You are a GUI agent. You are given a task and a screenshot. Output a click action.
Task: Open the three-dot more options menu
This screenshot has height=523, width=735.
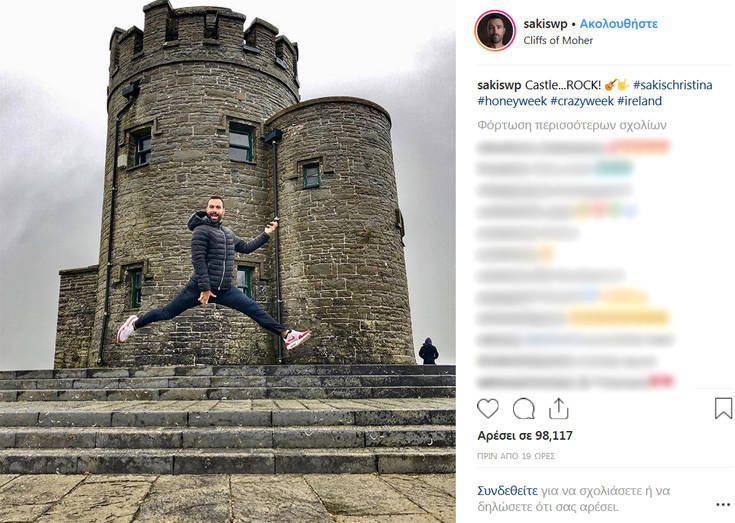(x=723, y=505)
